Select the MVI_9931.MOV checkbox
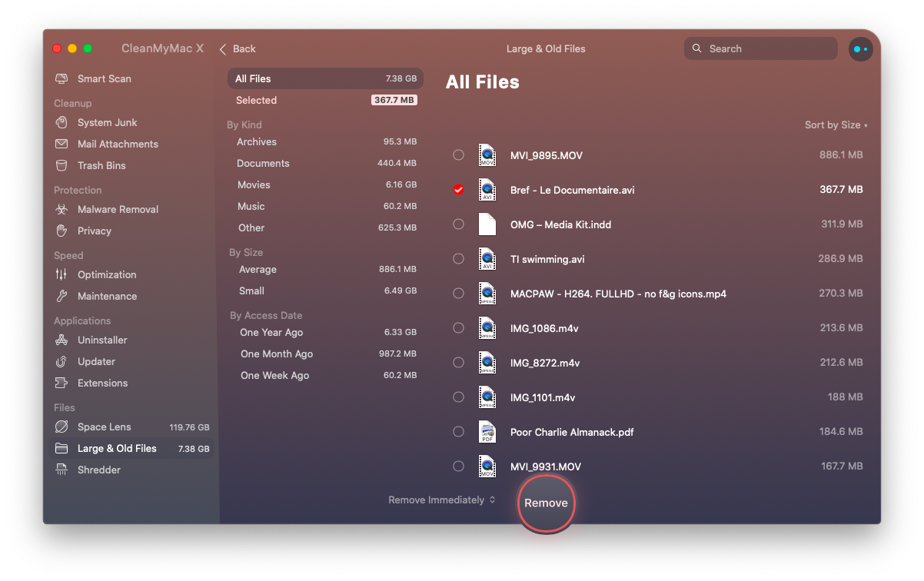 [x=459, y=466]
